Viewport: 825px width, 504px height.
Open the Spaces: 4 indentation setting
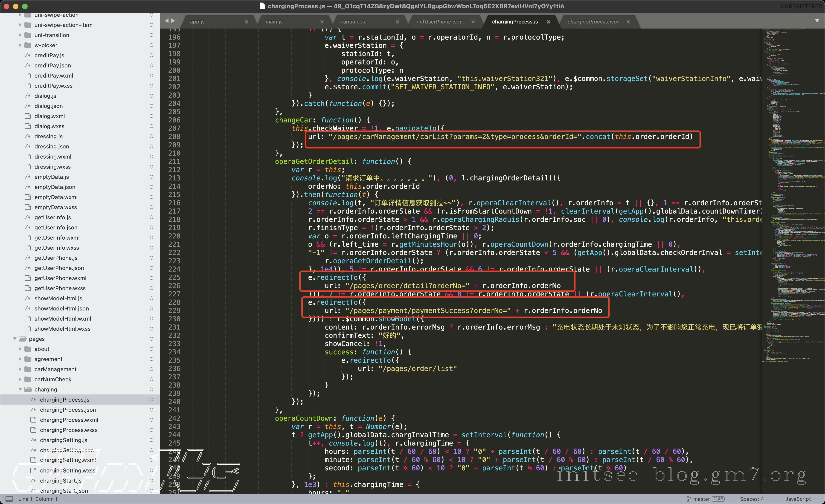[x=752, y=499]
